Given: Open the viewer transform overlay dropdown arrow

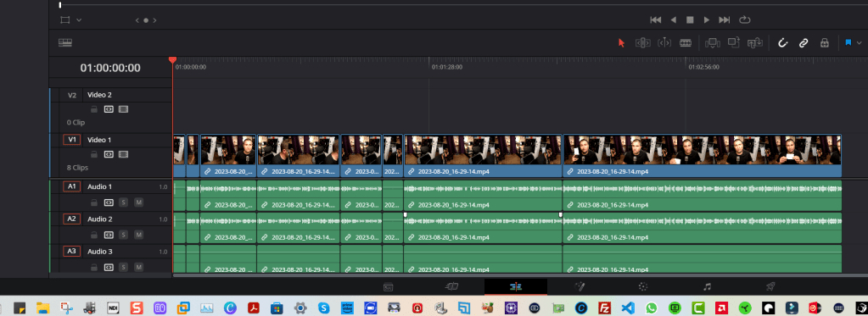Looking at the screenshot, I should 79,19.
